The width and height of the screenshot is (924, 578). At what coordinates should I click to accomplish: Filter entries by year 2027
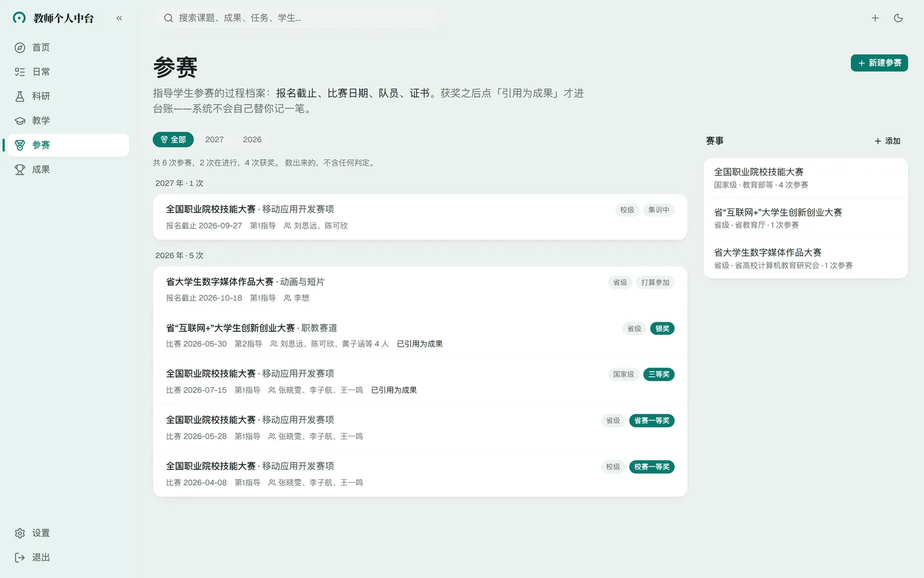(214, 139)
